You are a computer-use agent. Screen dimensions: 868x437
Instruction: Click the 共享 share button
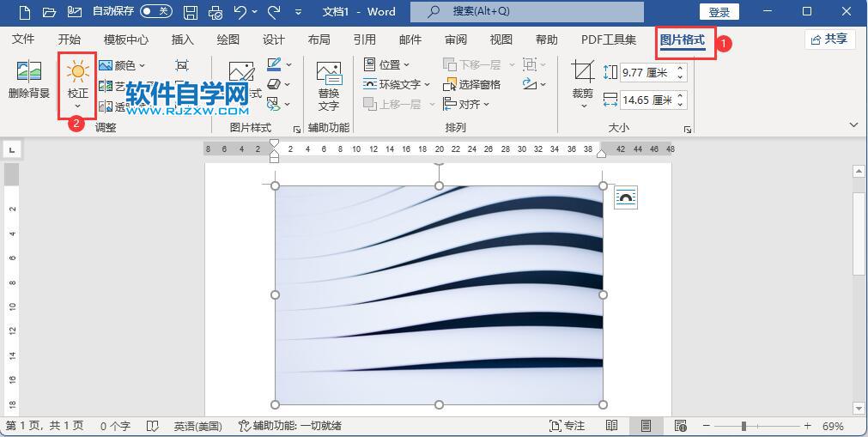829,39
